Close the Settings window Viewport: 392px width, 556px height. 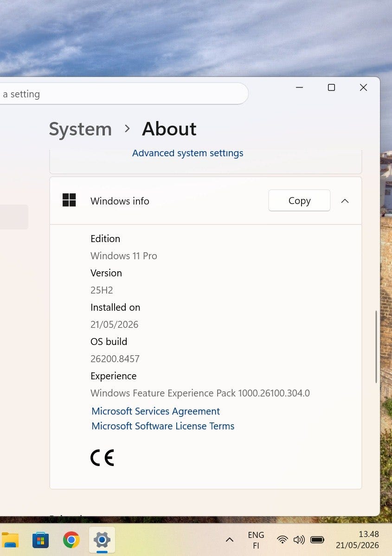pyautogui.click(x=363, y=87)
